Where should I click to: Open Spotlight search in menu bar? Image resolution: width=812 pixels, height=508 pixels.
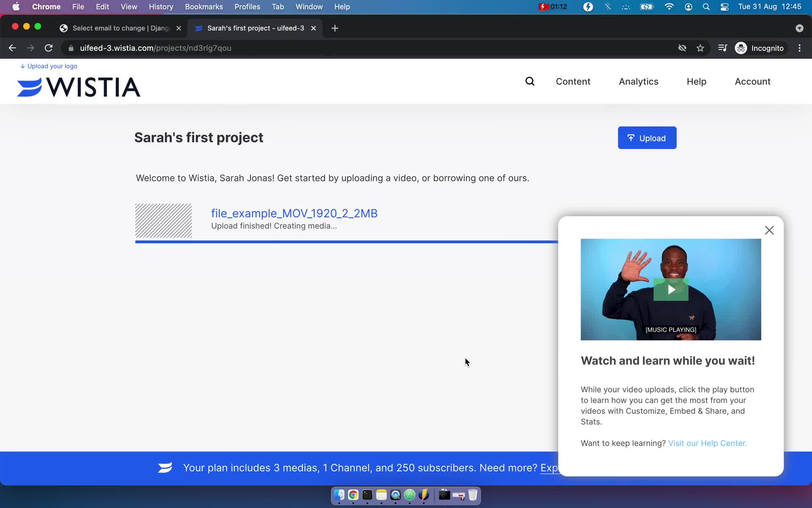(x=706, y=6)
